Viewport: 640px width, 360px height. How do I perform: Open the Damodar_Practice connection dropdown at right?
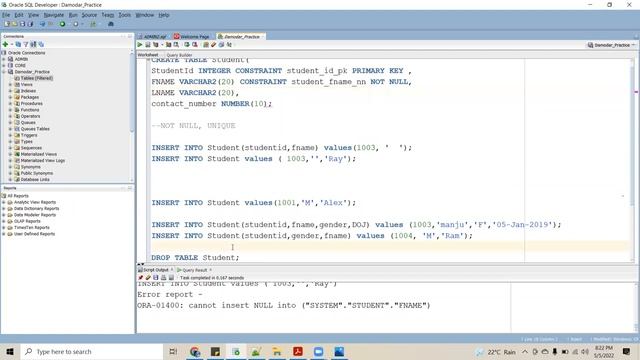(611, 45)
